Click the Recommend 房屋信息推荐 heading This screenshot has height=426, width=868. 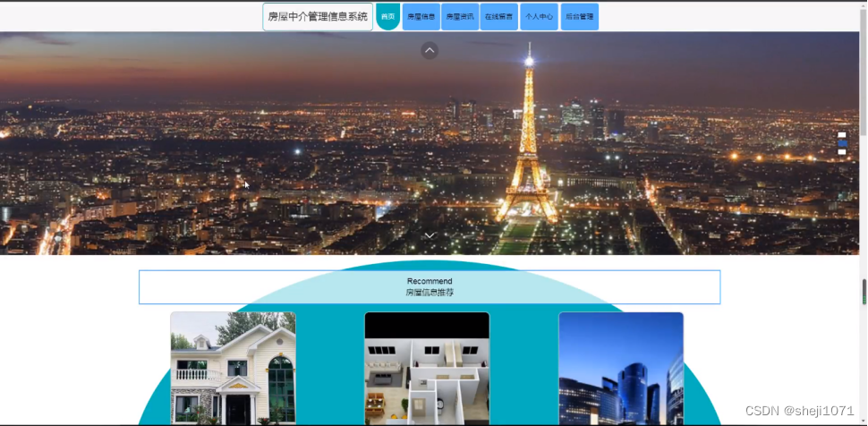tap(430, 287)
